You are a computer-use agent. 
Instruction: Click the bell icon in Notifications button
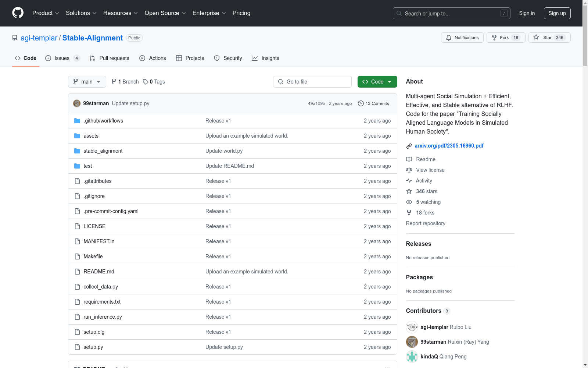tap(449, 38)
